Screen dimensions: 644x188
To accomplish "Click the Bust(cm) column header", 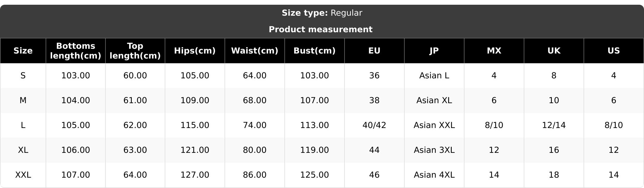I will click(x=315, y=51).
